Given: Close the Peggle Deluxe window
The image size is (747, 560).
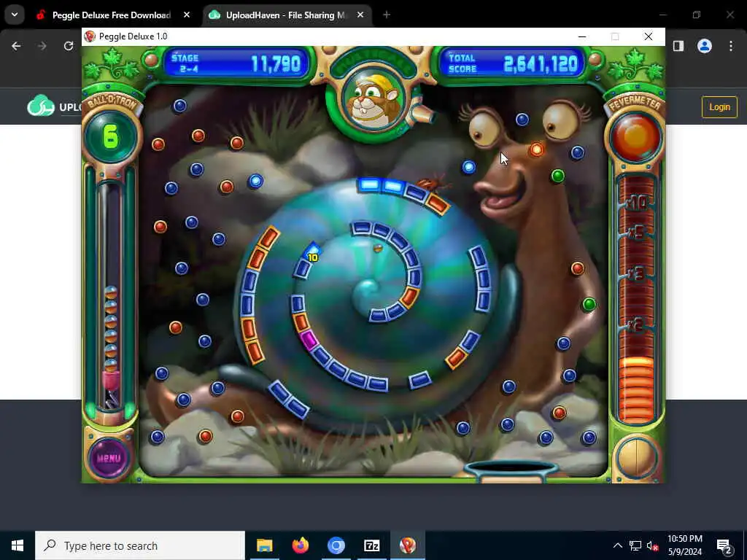Looking at the screenshot, I should (649, 36).
